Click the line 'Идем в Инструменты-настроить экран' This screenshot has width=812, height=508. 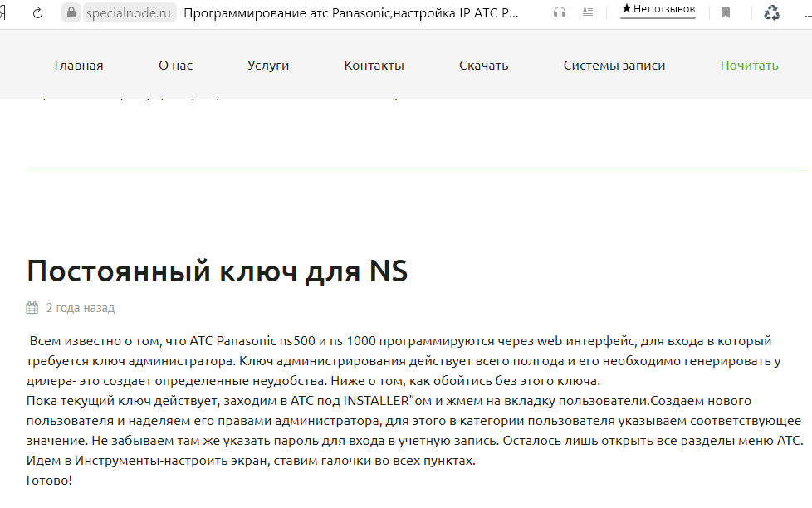pyautogui.click(x=251, y=461)
